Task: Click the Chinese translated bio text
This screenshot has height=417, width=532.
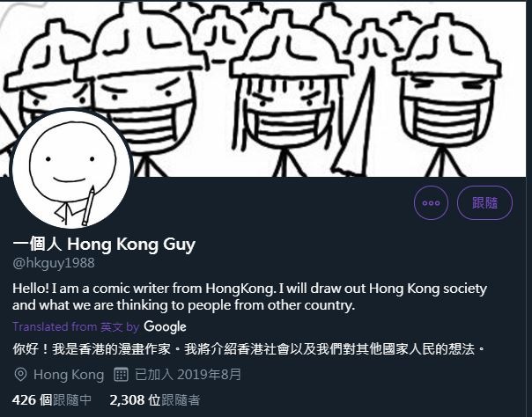Action: [248, 349]
